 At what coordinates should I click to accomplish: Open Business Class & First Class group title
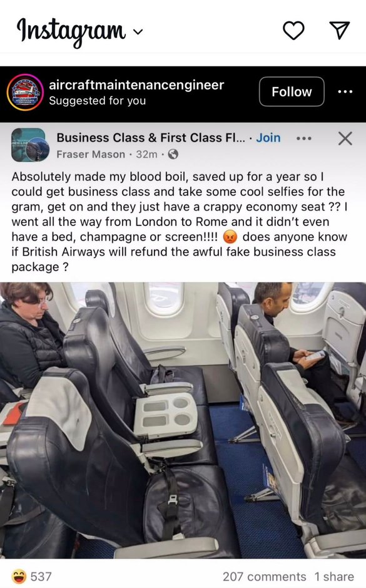click(151, 138)
